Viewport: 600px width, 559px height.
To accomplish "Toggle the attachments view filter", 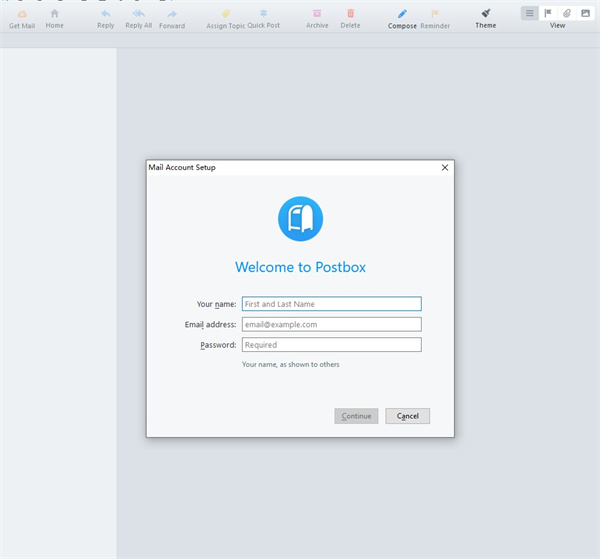I will [x=567, y=13].
